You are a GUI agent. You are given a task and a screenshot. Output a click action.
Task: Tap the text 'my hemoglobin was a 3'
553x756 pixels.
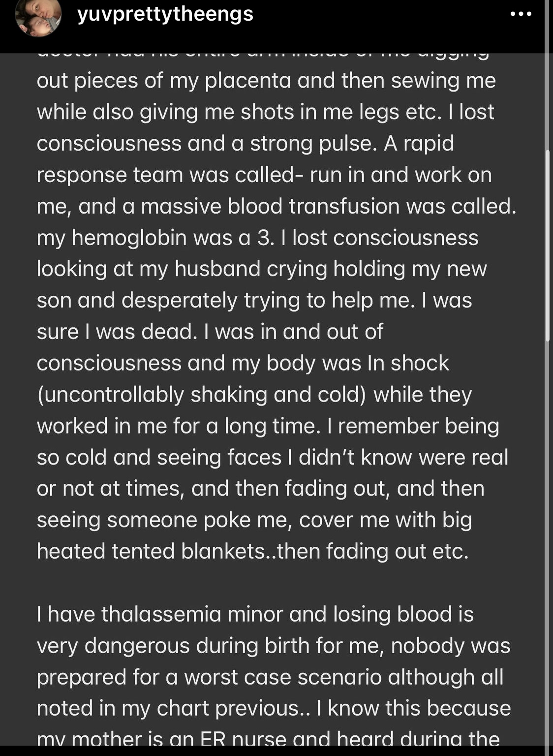tap(155, 238)
